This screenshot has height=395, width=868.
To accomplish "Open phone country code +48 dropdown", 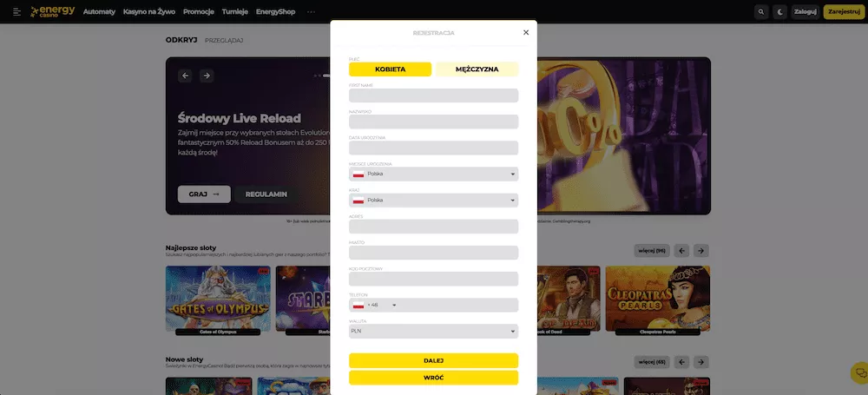I will tap(375, 305).
